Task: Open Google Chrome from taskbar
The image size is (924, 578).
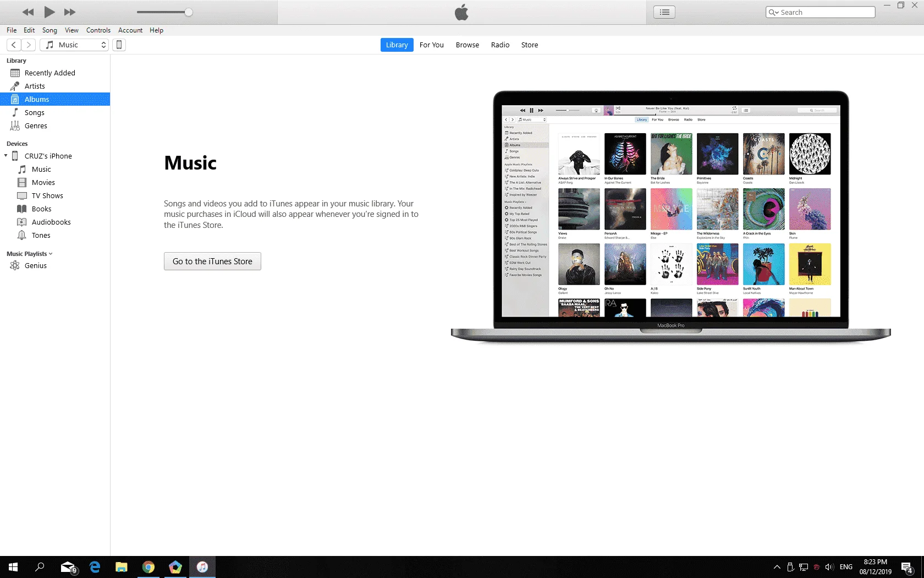Action: point(148,567)
